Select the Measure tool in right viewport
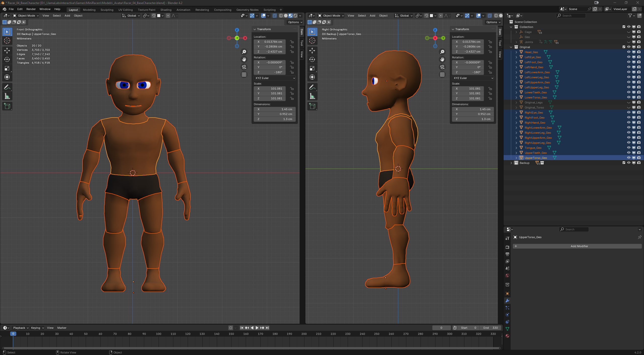The image size is (644, 355). (x=312, y=96)
